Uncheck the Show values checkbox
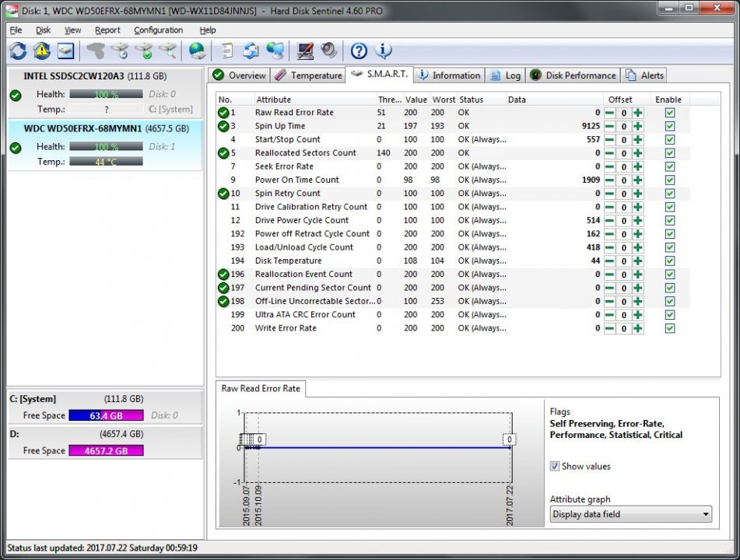 coord(555,466)
